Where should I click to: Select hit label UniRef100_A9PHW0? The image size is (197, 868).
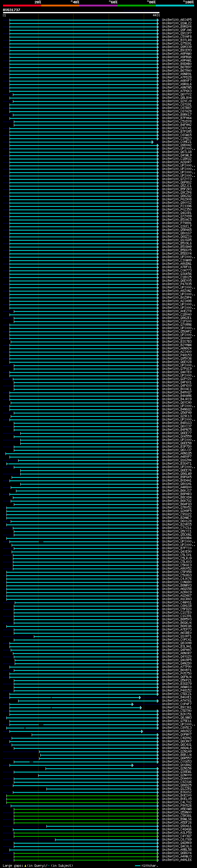point(177,54)
